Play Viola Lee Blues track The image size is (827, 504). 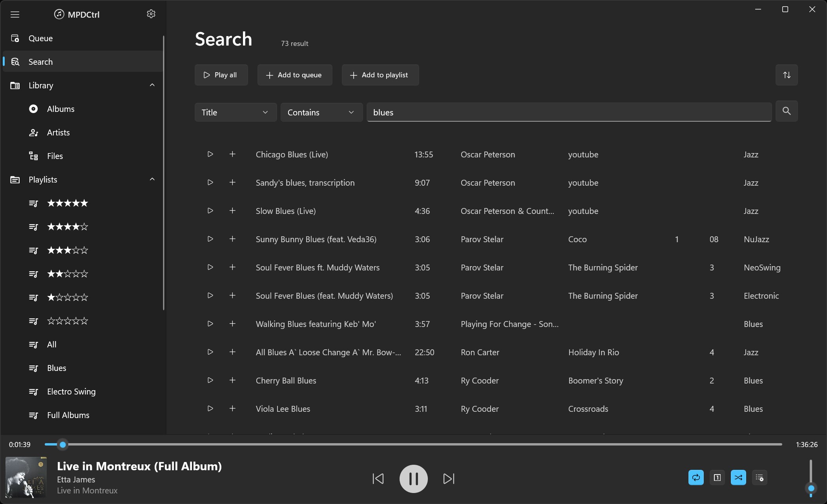[x=210, y=409]
